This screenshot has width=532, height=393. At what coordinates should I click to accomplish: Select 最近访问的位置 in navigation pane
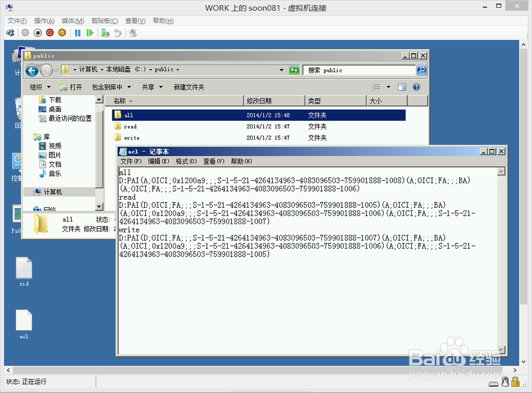pyautogui.click(x=65, y=118)
